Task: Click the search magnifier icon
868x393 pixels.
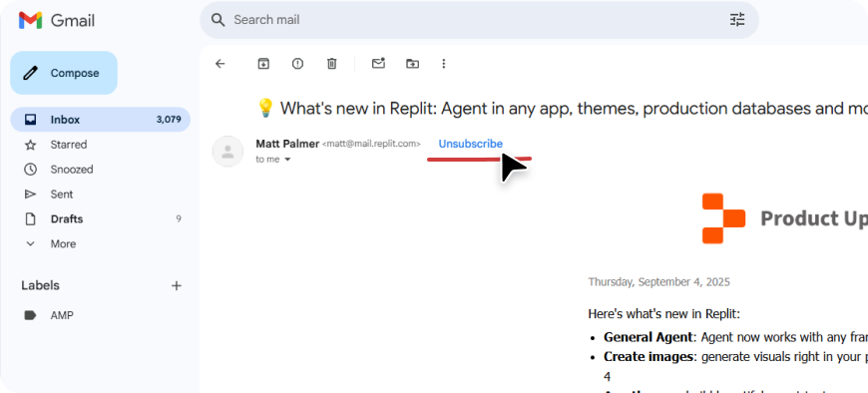Action: [218, 20]
